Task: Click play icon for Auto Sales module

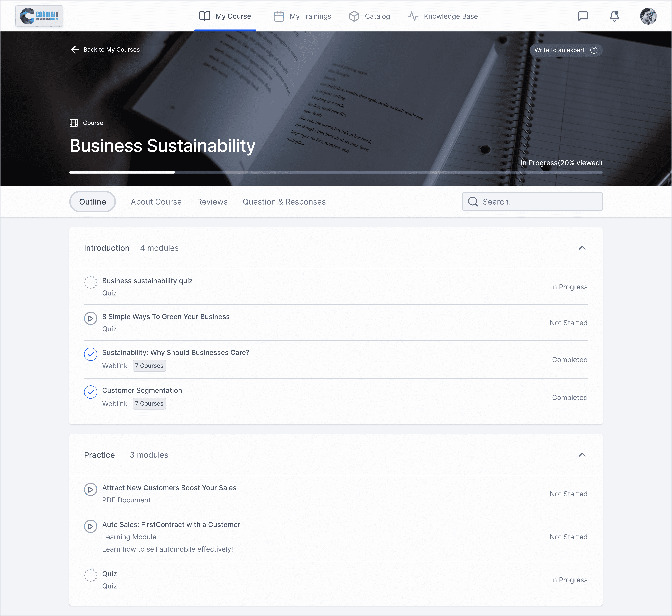Action: 90,526
